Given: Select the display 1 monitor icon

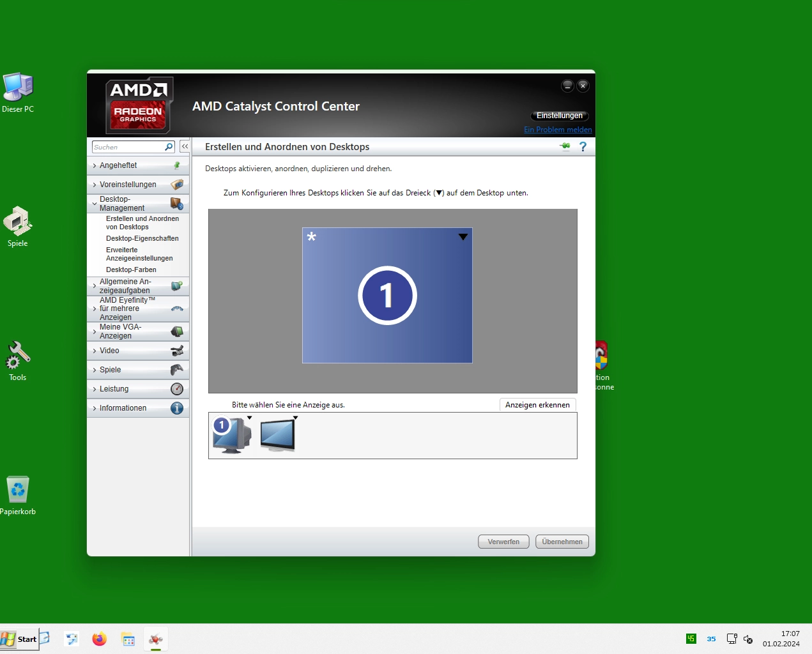Looking at the screenshot, I should [231, 435].
